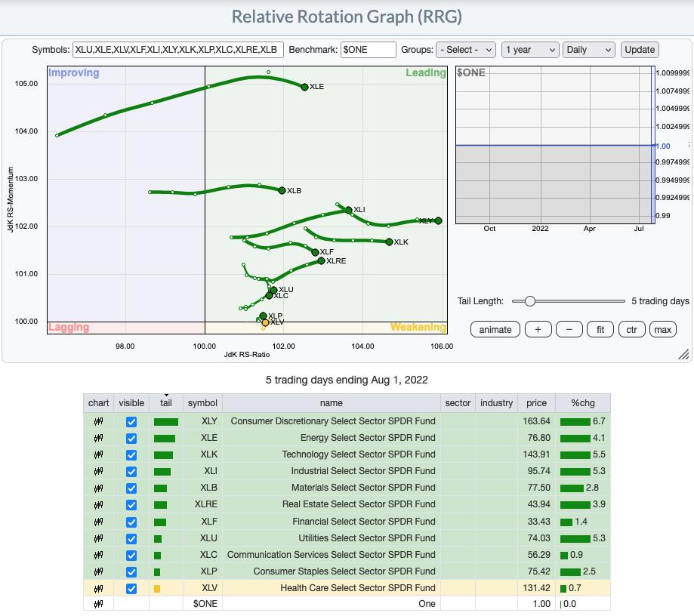Click the resize grip of the RRG panel
The image size is (694, 616).
[684, 354]
